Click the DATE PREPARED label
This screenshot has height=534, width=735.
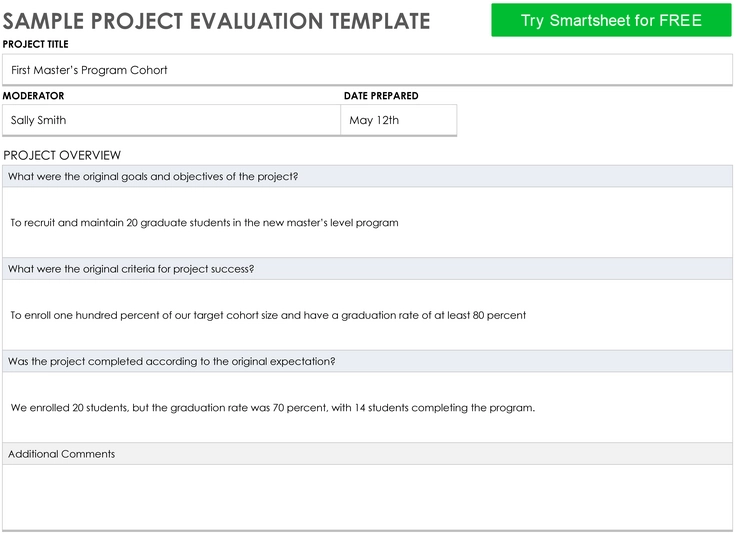click(381, 96)
